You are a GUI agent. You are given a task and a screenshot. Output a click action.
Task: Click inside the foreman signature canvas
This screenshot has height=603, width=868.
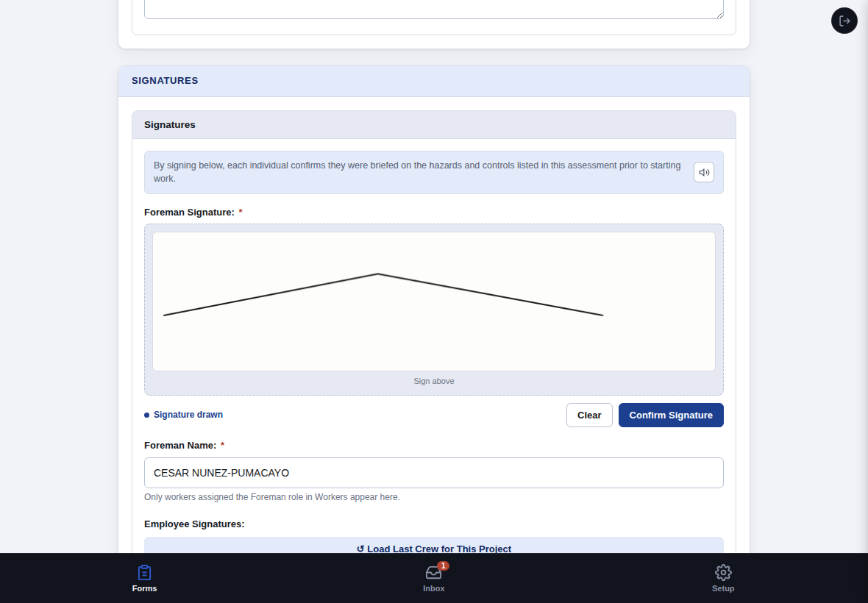(434, 301)
